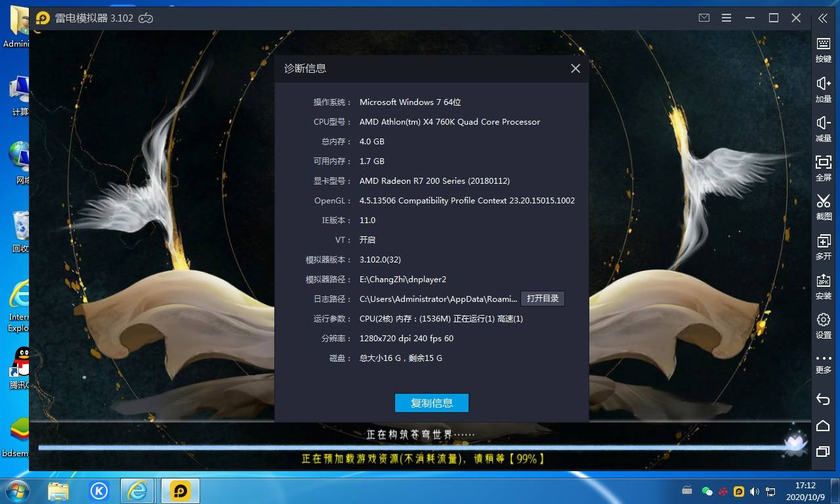Take a screenshot with 截图 scissors icon
The width and height of the screenshot is (840, 504).
click(x=823, y=206)
